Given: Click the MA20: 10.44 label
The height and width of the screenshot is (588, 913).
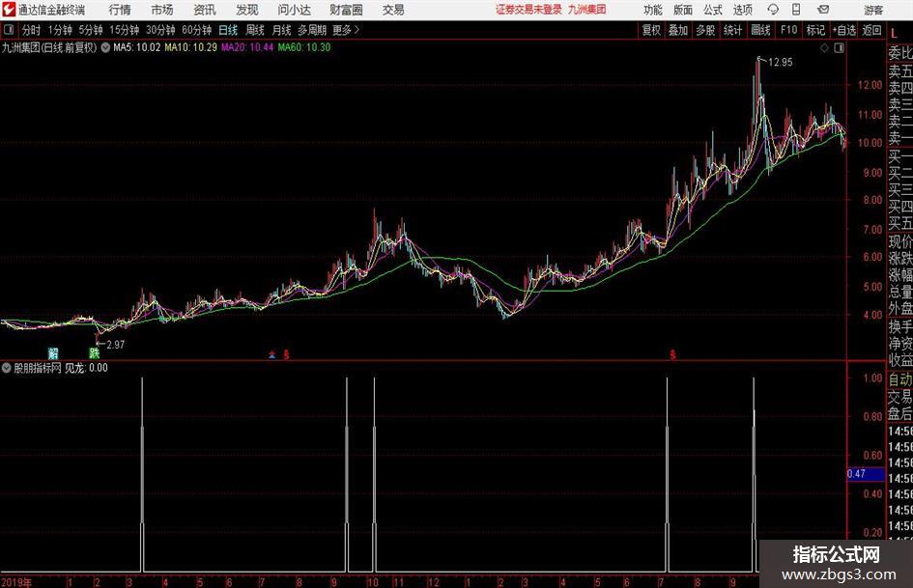Looking at the screenshot, I should point(247,47).
